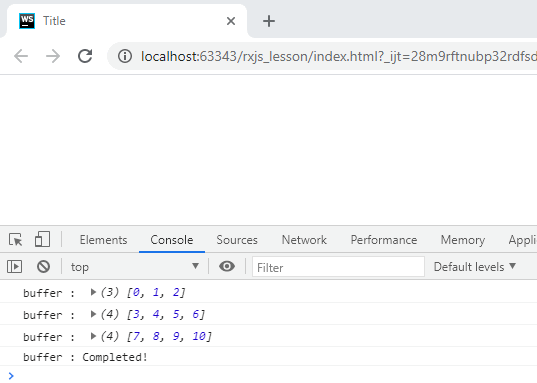This screenshot has height=383, width=537.
Task: Click the WebStorm favicon on the Title tab
Action: pyautogui.click(x=27, y=21)
